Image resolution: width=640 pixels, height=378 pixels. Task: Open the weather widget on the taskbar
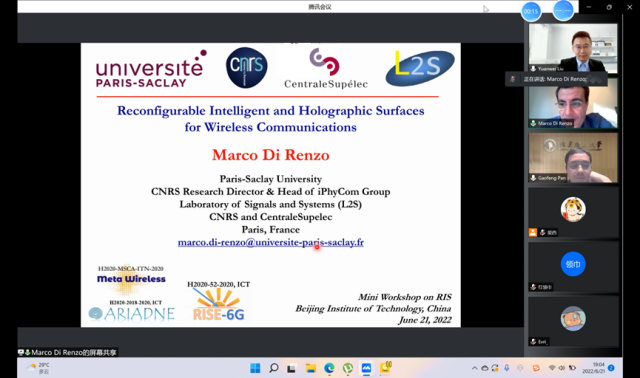38,368
